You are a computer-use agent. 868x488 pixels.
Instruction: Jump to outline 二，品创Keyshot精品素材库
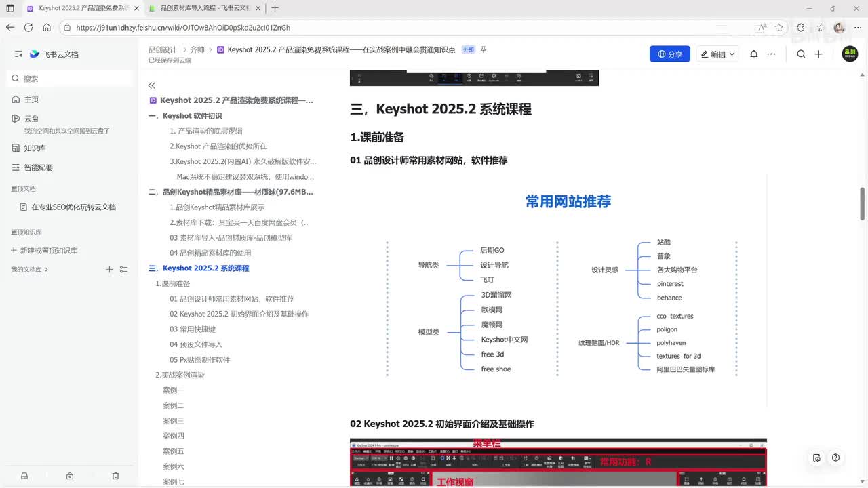[231, 192]
